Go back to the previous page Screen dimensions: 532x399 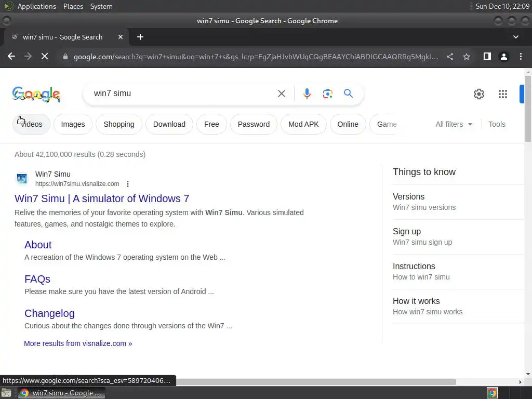point(11,56)
